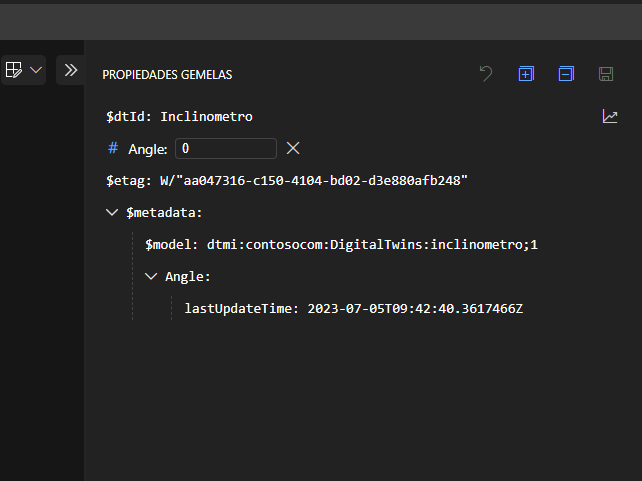Click the number type hash icon
The width and height of the screenshot is (642, 481).
click(x=113, y=148)
